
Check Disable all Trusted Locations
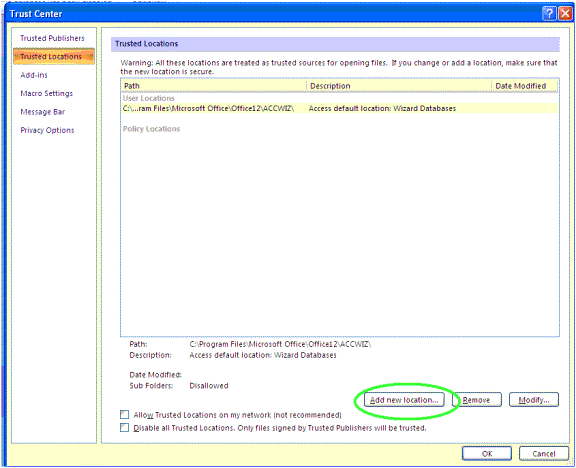coord(125,428)
